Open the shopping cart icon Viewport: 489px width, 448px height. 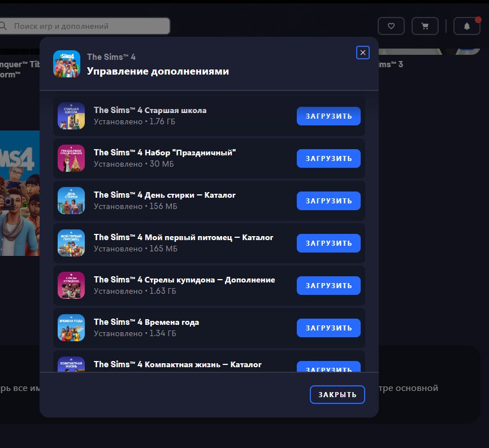[425, 26]
